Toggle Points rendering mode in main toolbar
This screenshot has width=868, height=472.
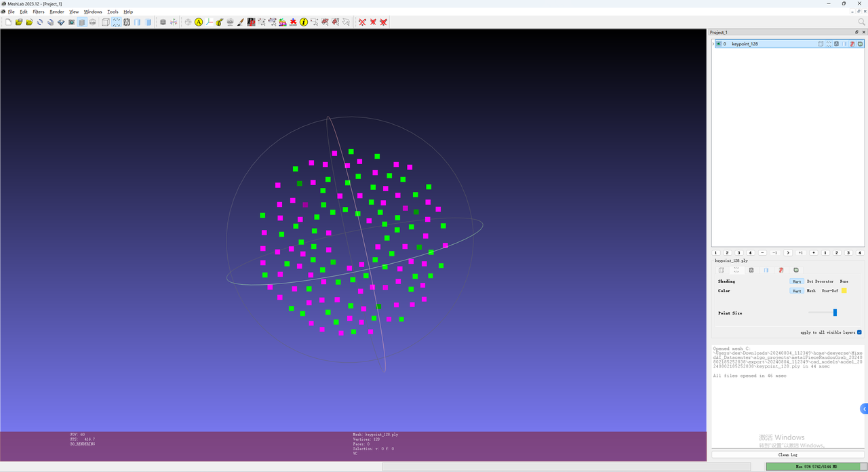tap(116, 22)
